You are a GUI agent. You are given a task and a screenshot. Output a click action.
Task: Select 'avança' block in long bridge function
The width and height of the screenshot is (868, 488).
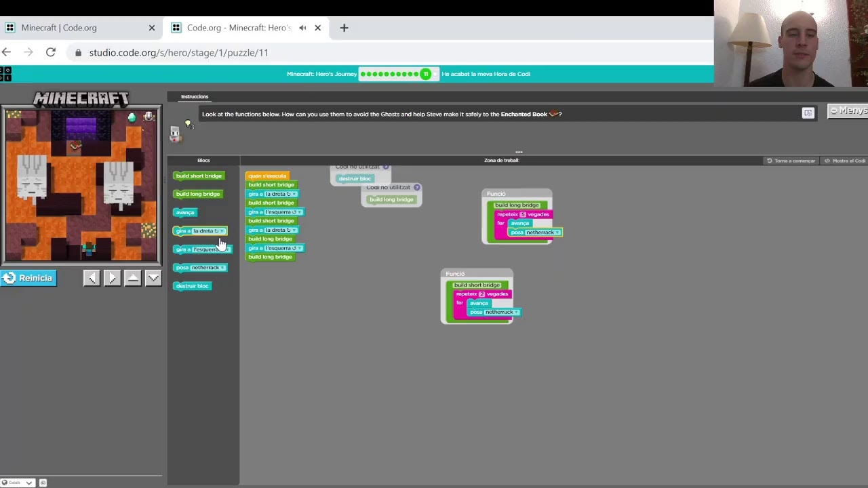(520, 224)
